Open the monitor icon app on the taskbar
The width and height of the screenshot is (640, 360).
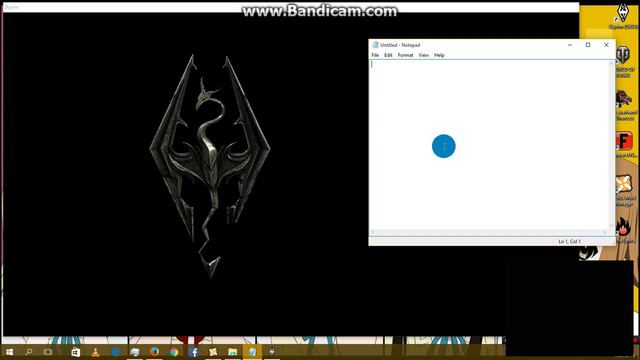click(x=135, y=352)
